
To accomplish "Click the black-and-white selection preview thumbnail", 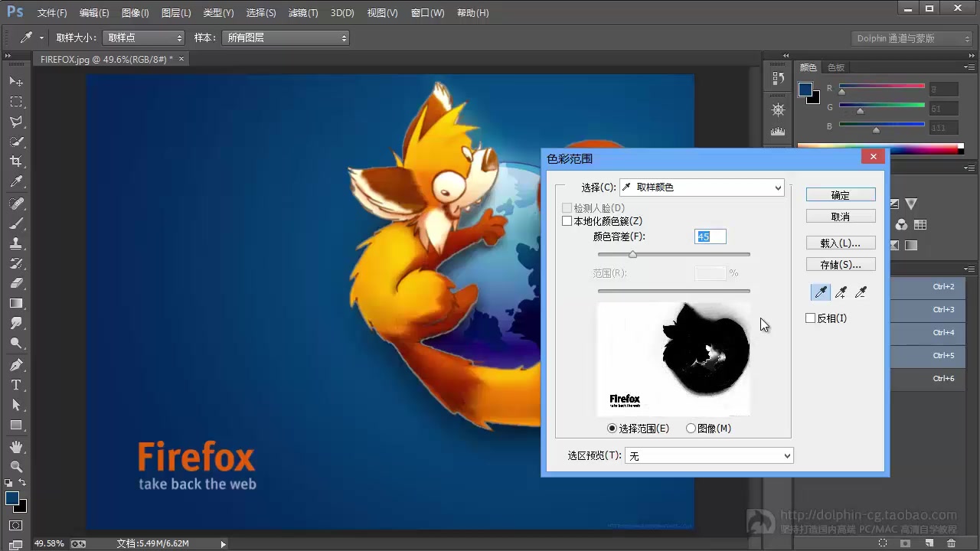I will (674, 359).
